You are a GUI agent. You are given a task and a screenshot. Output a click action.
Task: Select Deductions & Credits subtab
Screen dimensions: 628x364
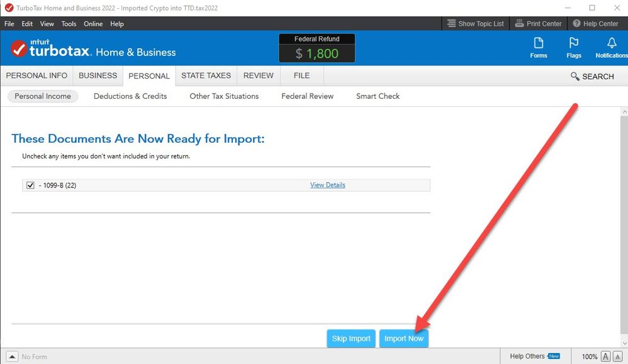130,96
